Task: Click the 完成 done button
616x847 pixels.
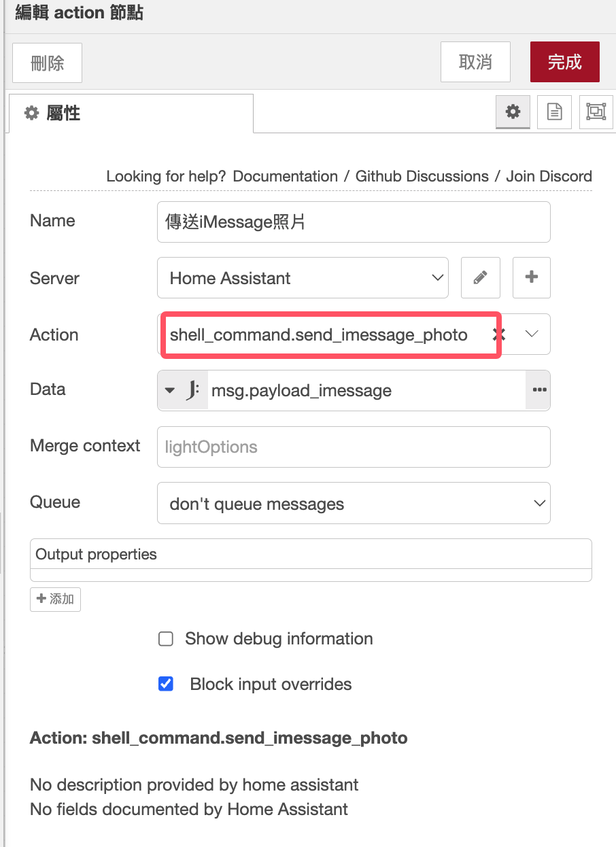Action: 564,62
